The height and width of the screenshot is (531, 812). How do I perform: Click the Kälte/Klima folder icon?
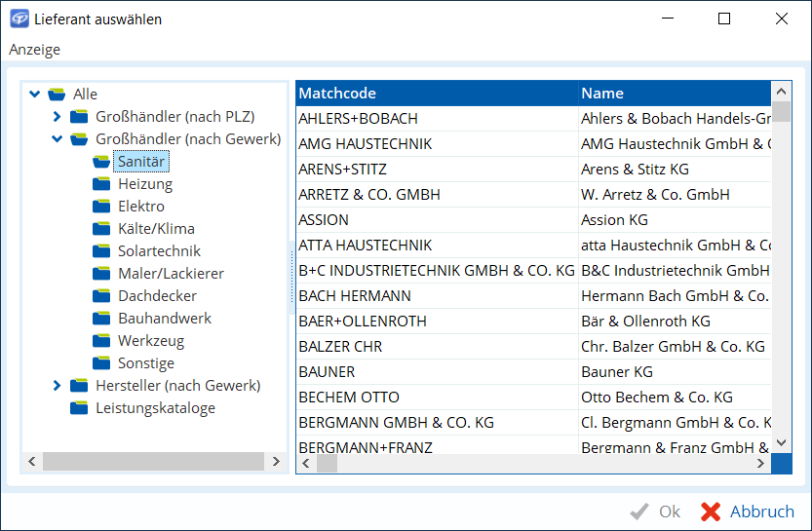pos(102,229)
